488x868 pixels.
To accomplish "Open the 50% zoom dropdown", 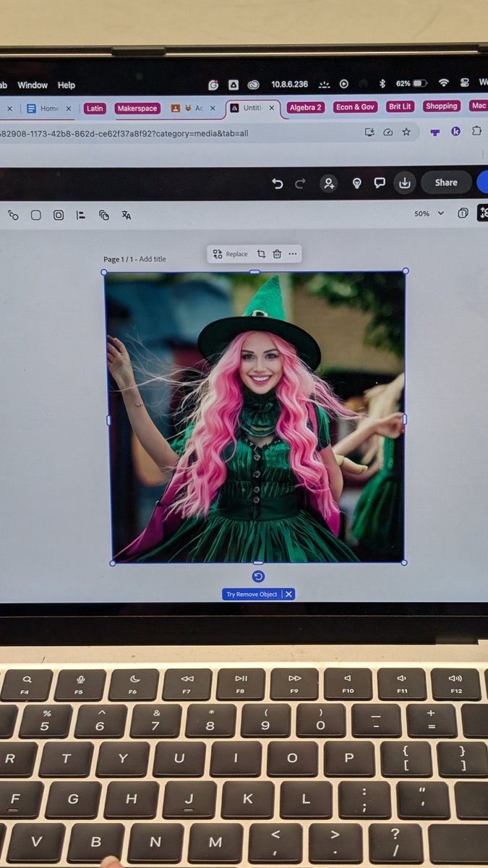I will click(x=429, y=213).
